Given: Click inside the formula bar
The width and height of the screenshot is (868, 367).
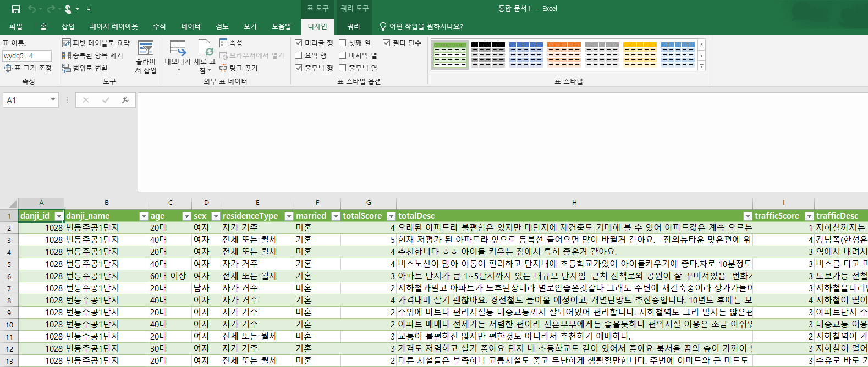Looking at the screenshot, I should point(502,142).
